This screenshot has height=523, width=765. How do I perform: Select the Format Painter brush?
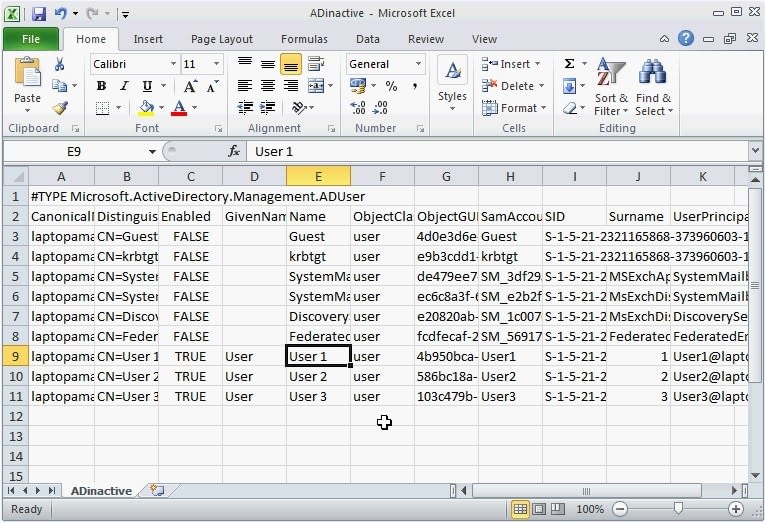tap(60, 107)
